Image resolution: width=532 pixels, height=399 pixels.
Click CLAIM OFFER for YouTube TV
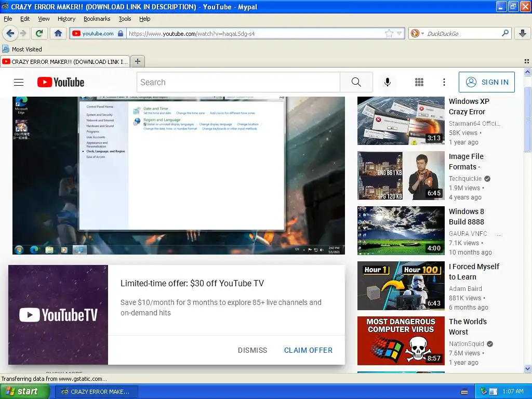[308, 350]
